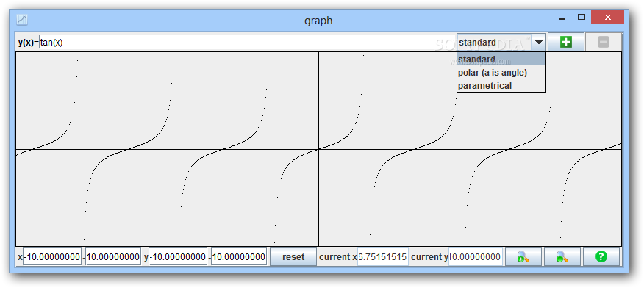This screenshot has width=644, height=288.
Task: Click the combo box showing 'standard'
Action: point(501,43)
